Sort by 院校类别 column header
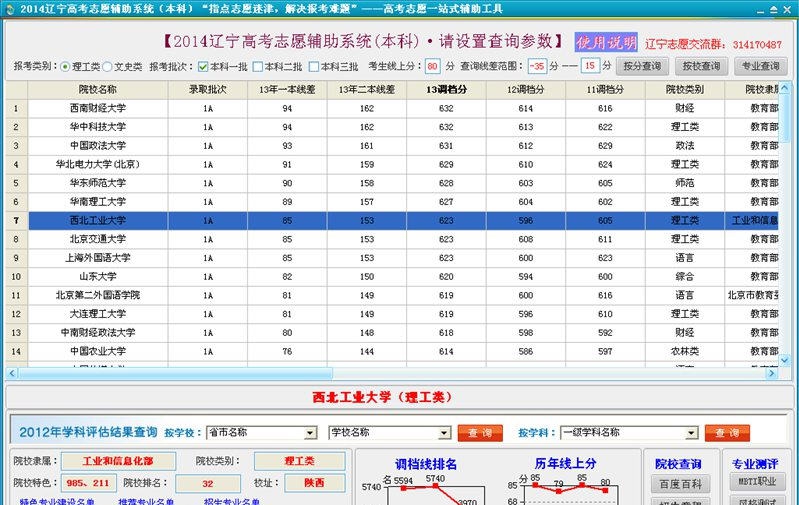 (x=684, y=90)
